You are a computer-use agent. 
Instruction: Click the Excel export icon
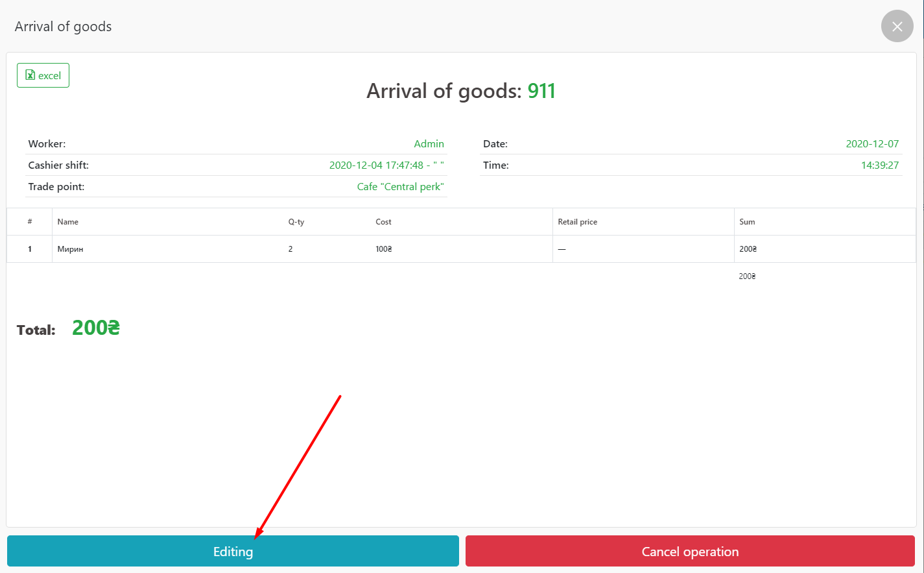tap(30, 75)
